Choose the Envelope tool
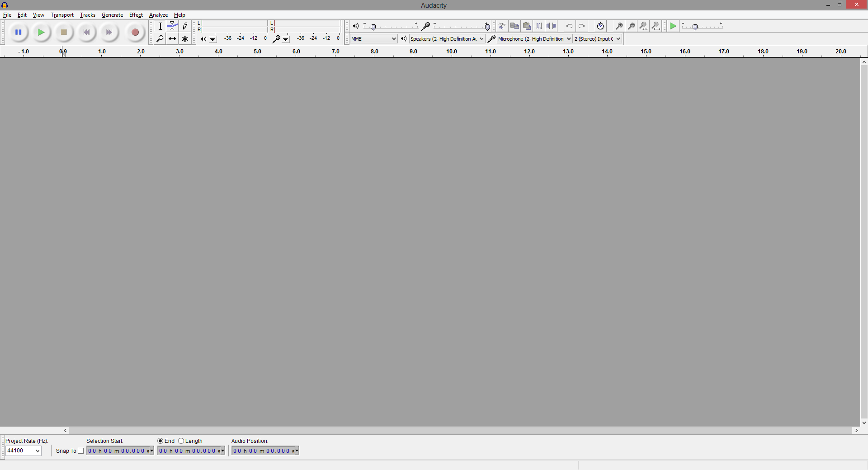Image resolution: width=868 pixels, height=470 pixels. [172, 26]
